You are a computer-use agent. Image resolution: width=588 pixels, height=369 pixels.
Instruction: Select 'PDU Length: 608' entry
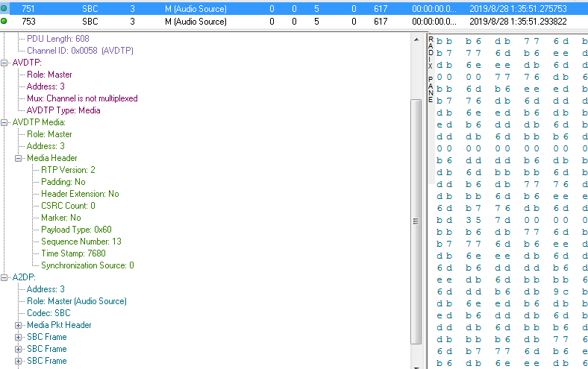(58, 39)
